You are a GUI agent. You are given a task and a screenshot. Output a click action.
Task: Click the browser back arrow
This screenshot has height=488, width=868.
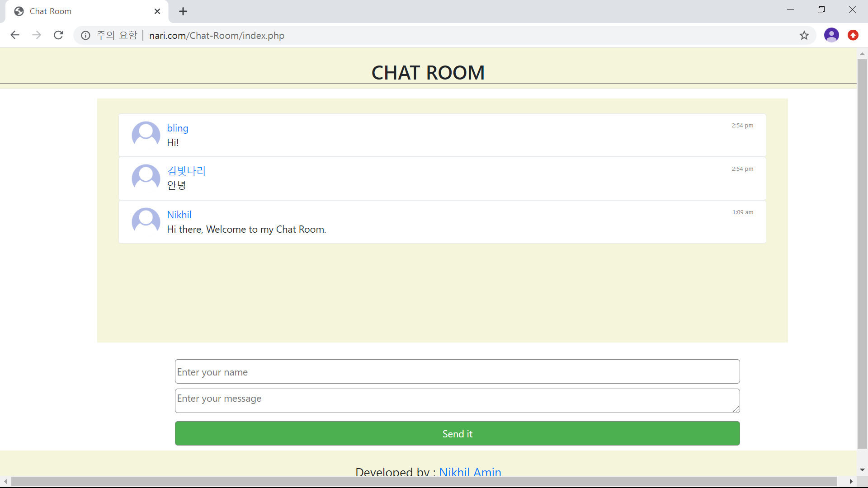pyautogui.click(x=15, y=35)
